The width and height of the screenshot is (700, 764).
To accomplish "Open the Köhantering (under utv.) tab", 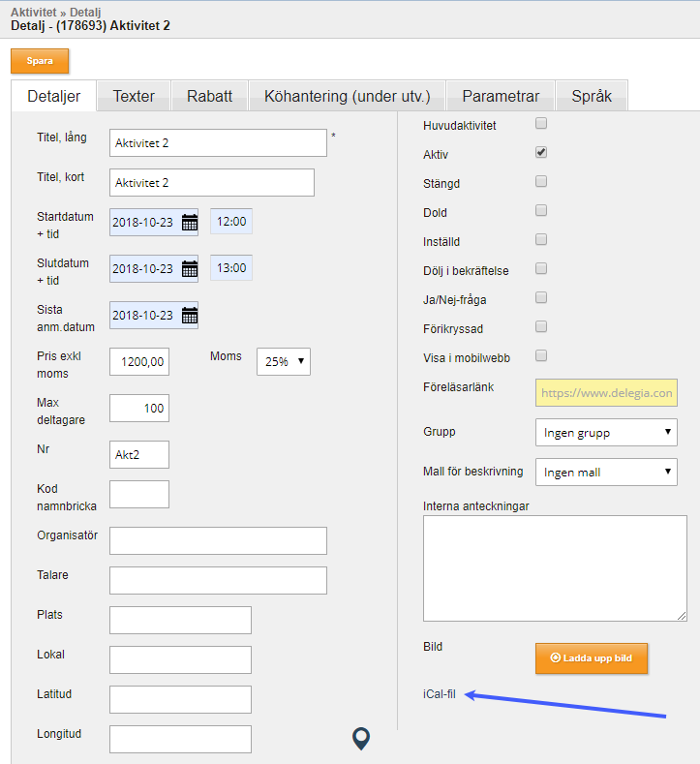I will click(x=348, y=96).
